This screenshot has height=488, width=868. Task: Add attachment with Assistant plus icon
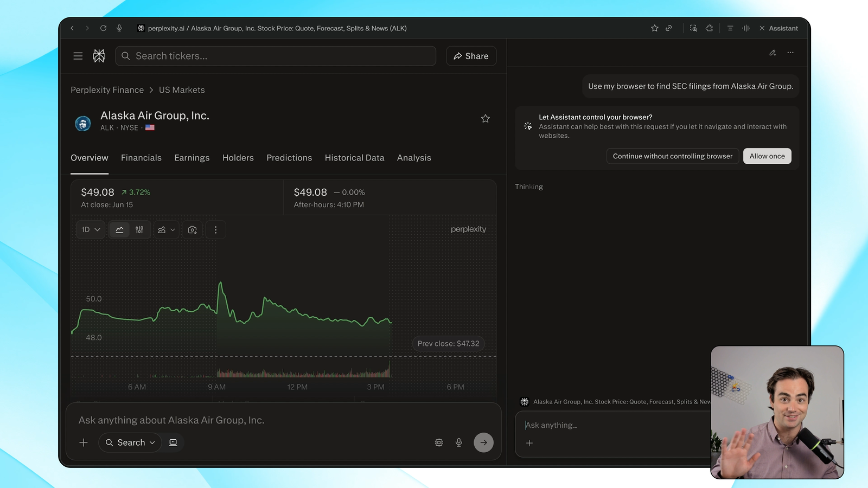click(529, 443)
